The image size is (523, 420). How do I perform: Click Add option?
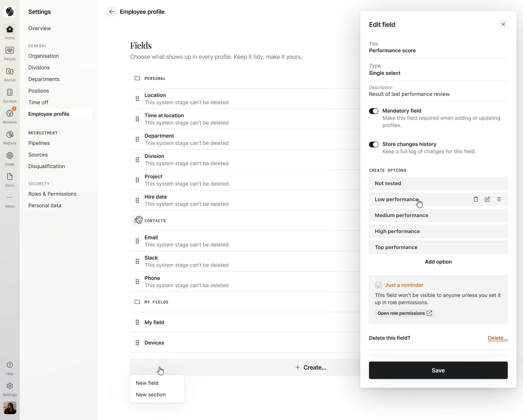click(x=438, y=262)
